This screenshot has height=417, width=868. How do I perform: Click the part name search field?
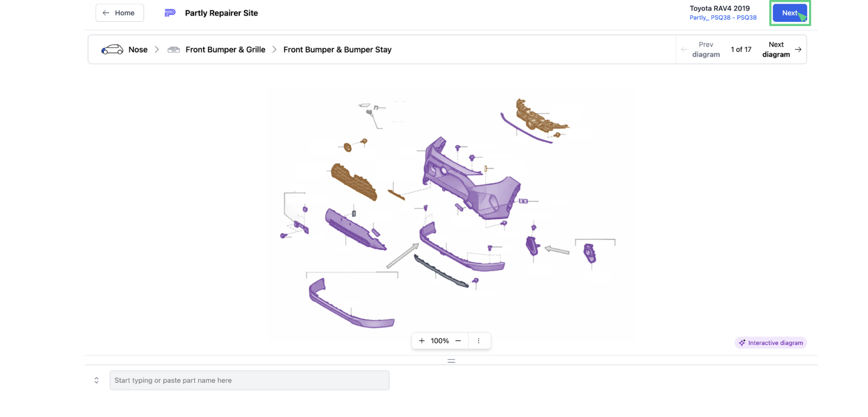coord(249,380)
